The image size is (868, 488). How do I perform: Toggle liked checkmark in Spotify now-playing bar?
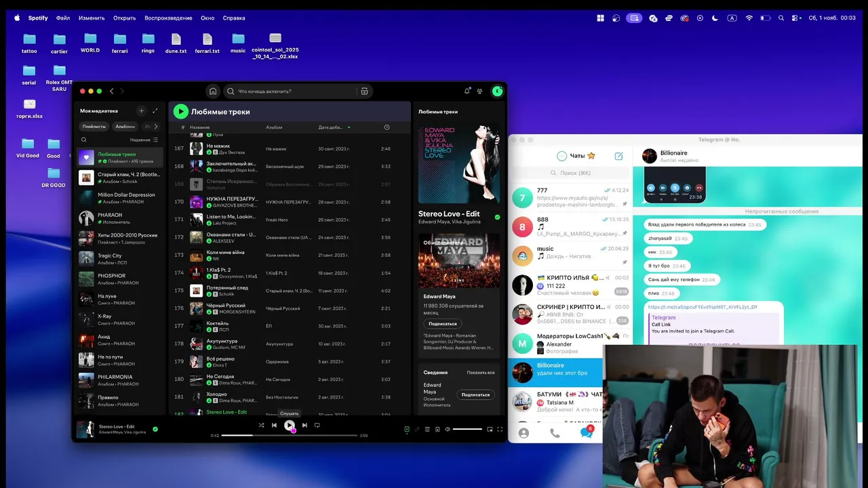(x=155, y=429)
